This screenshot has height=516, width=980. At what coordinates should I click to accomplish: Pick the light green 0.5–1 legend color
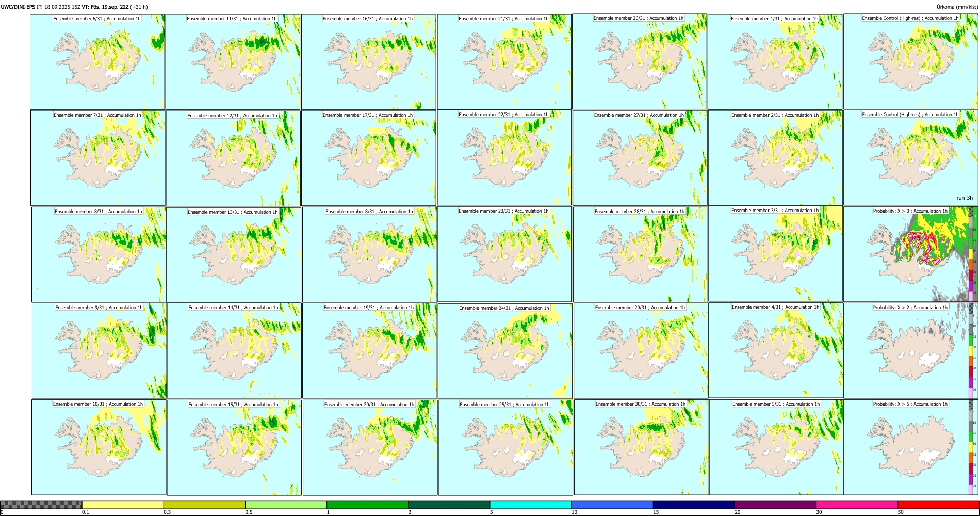coord(286,505)
